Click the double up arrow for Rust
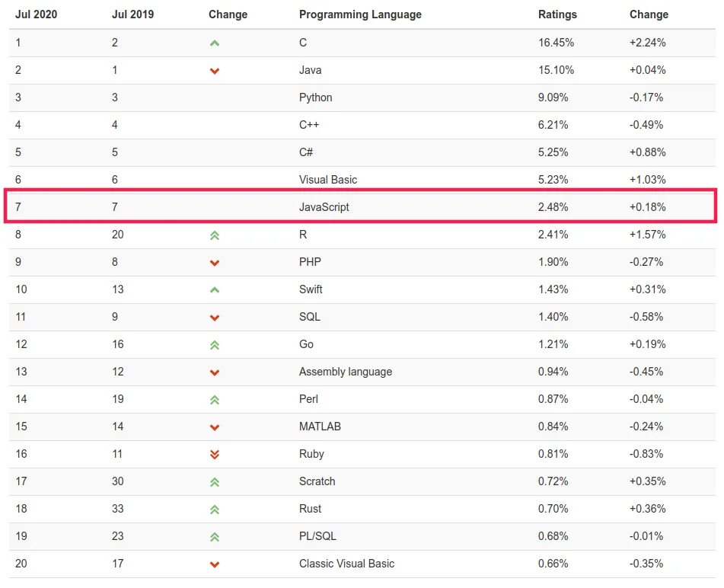Image resolution: width=724 pixels, height=588 pixels. [x=214, y=510]
